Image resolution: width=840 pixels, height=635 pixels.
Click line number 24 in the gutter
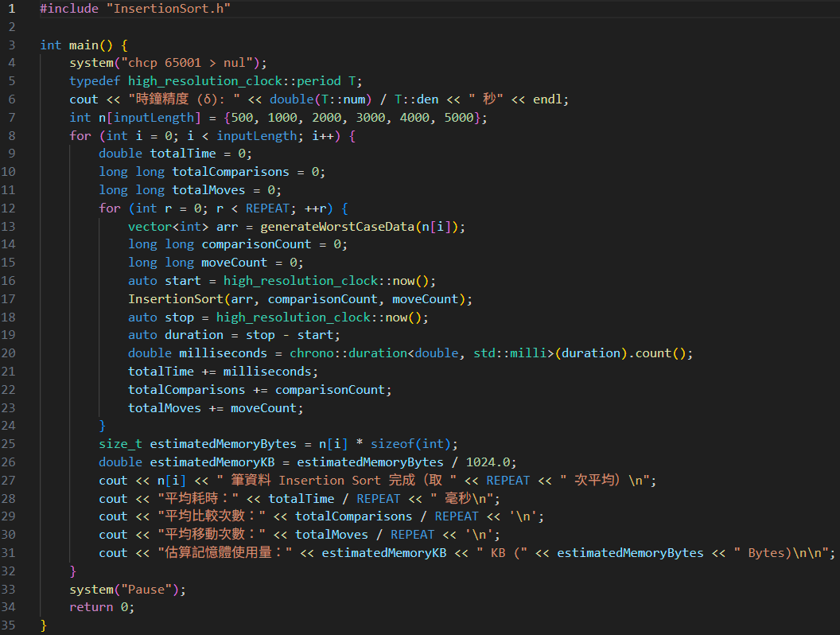click(x=8, y=426)
